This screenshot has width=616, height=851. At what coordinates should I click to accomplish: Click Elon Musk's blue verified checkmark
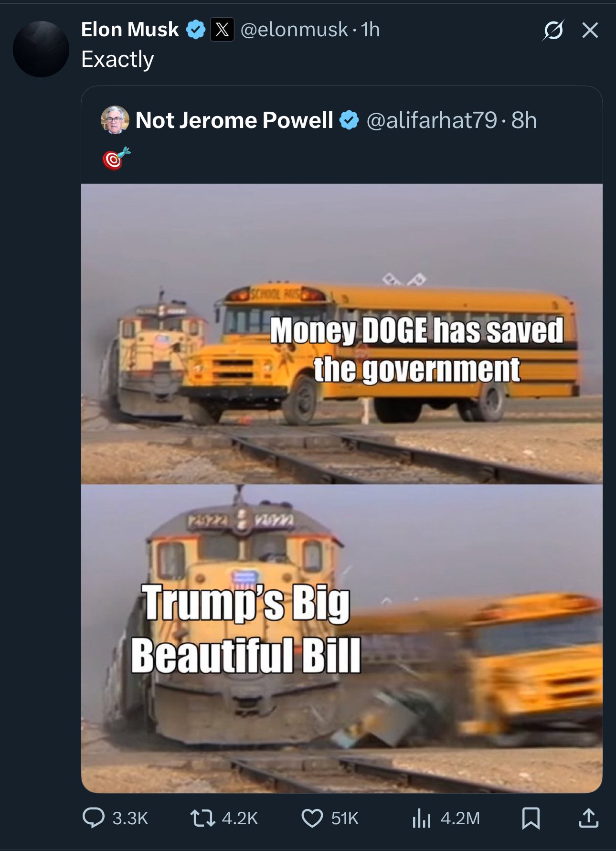click(x=195, y=30)
